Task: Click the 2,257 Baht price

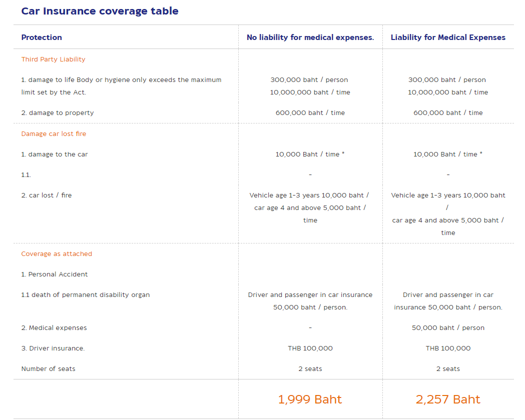Action: (x=448, y=399)
